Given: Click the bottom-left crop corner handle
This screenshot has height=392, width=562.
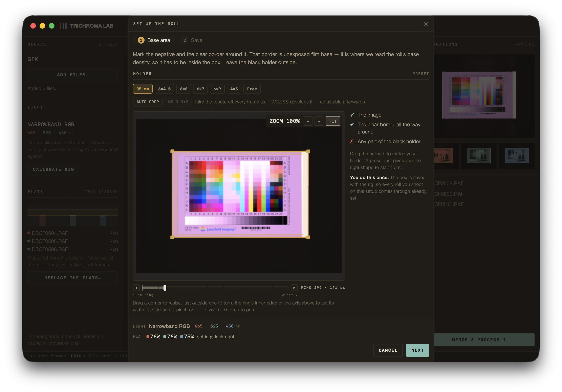Looking at the screenshot, I should click(x=172, y=237).
